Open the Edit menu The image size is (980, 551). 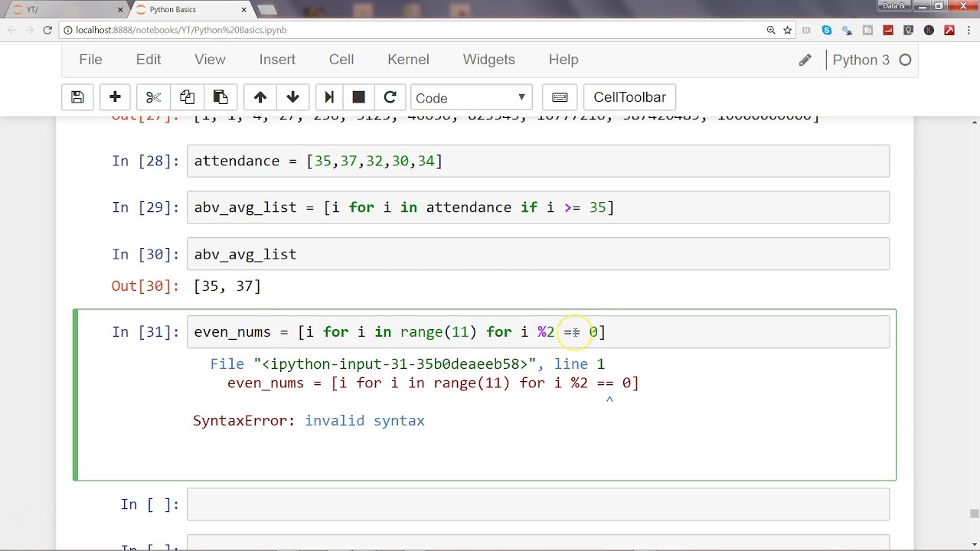149,60
